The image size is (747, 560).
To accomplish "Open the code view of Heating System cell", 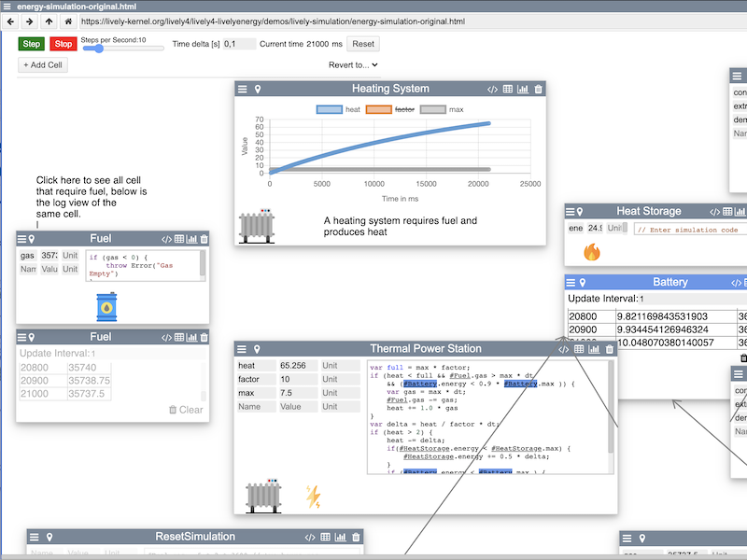I will click(x=492, y=90).
